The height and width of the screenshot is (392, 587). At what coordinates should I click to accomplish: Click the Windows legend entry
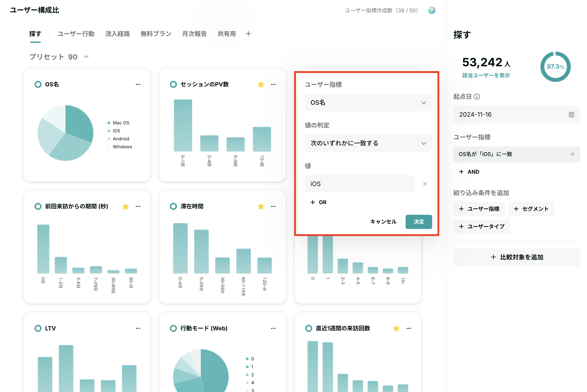point(120,147)
